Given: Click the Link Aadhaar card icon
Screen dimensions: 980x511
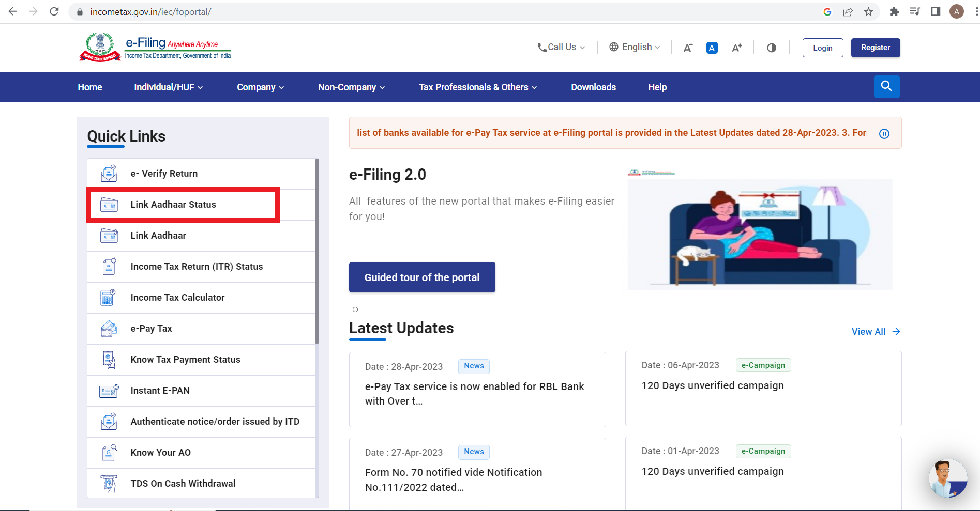Looking at the screenshot, I should [109, 236].
